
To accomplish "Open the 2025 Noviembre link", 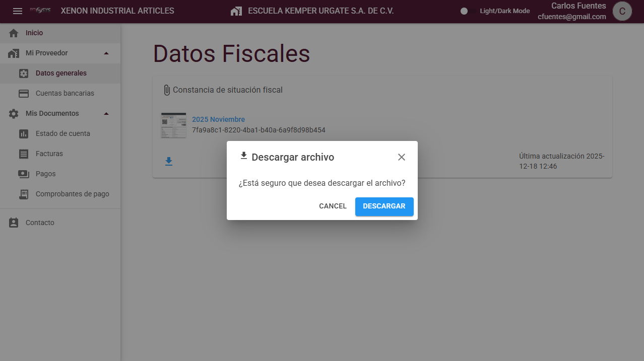I will 218,119.
